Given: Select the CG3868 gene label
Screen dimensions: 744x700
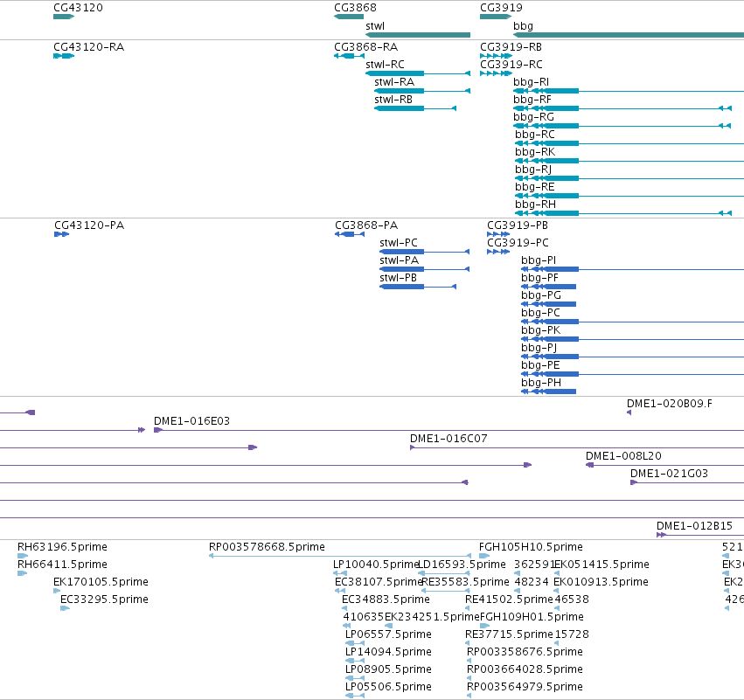Looking at the screenshot, I should point(356,8).
